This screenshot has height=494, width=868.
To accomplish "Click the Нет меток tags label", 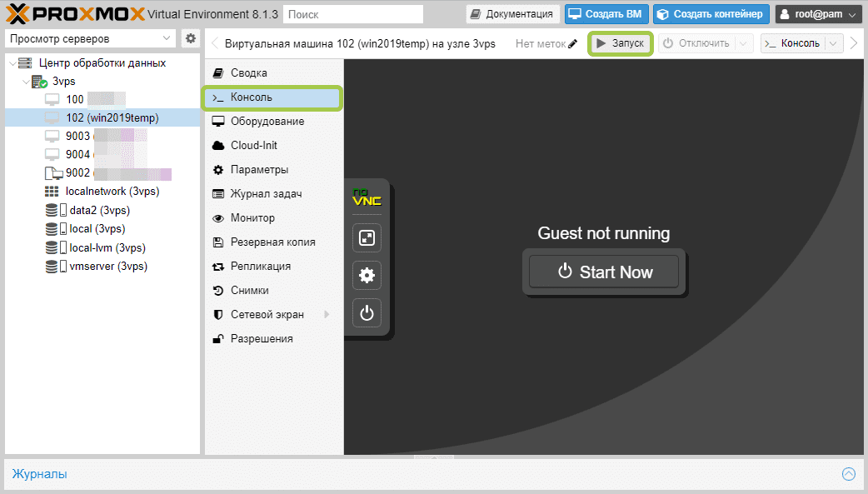I will tap(541, 43).
